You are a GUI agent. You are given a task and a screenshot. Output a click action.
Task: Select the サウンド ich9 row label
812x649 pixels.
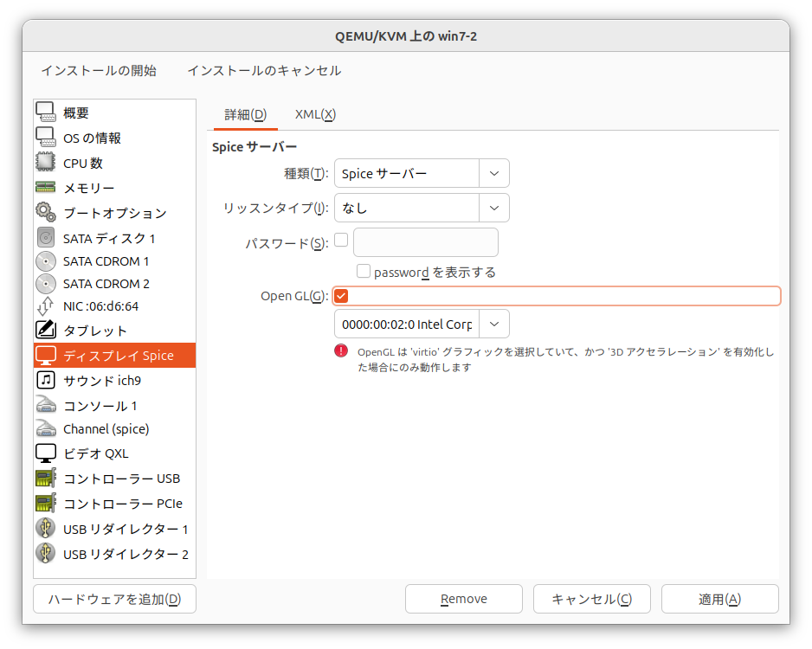coord(102,381)
